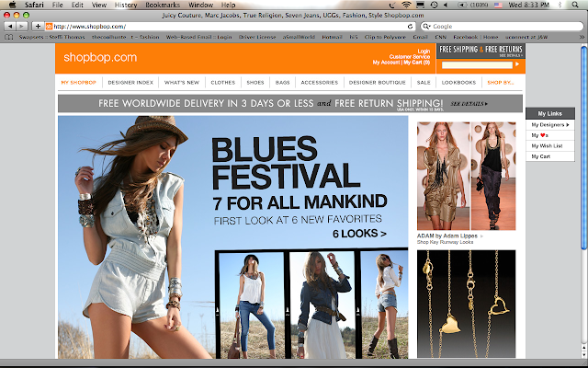Click the Safari forward arrow button
Image resolution: width=588 pixels, height=368 pixels.
coord(22,27)
